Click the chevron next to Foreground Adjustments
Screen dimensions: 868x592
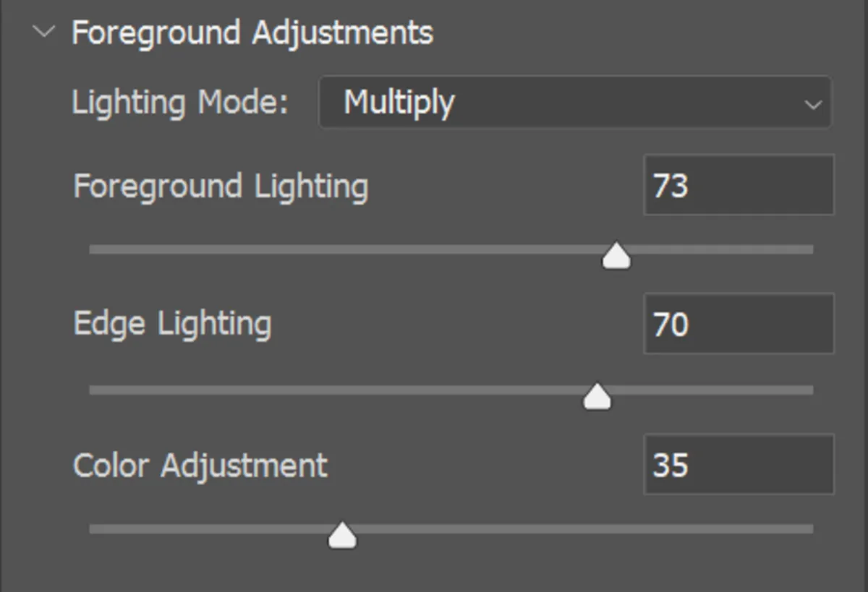coord(45,32)
